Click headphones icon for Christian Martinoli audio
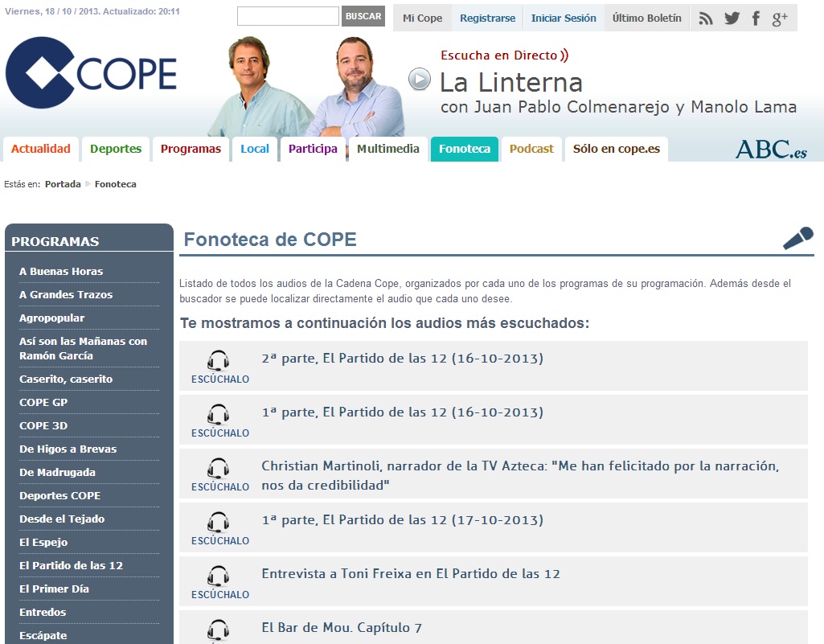Image resolution: width=824 pixels, height=644 pixels. click(x=218, y=468)
